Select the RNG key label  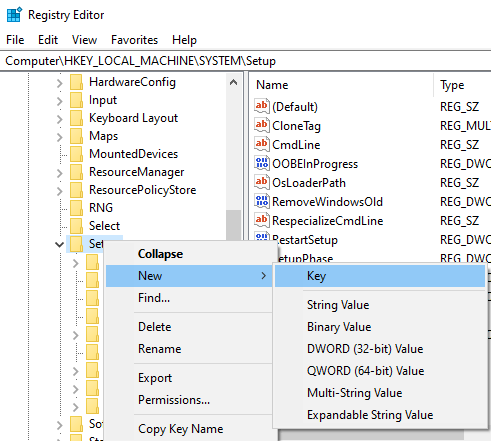[x=101, y=208]
